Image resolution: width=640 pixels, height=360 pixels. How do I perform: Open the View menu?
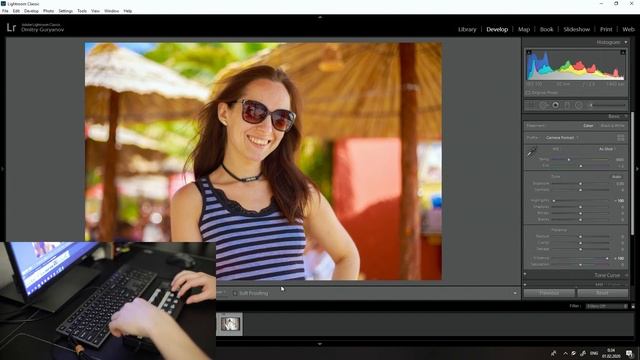coord(95,11)
